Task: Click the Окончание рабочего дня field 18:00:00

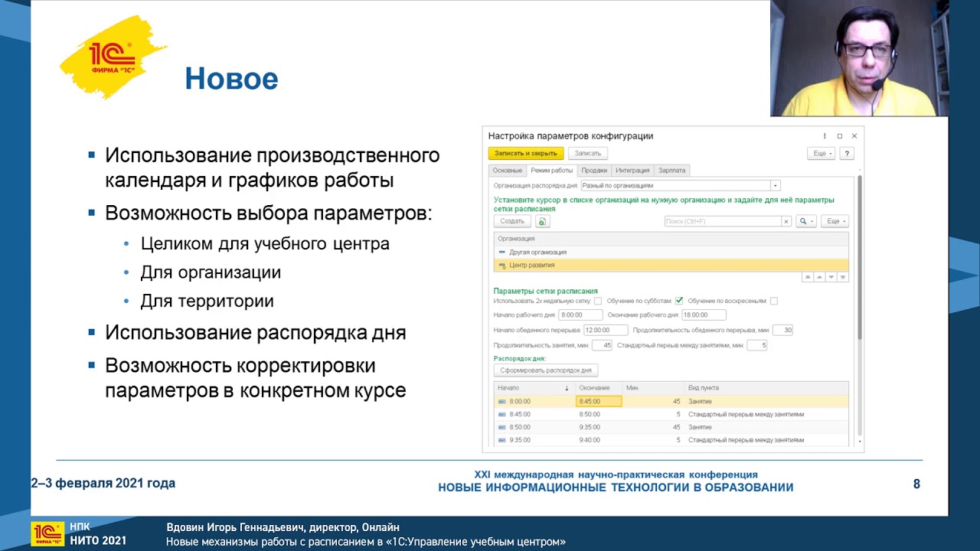Action: 704,315
